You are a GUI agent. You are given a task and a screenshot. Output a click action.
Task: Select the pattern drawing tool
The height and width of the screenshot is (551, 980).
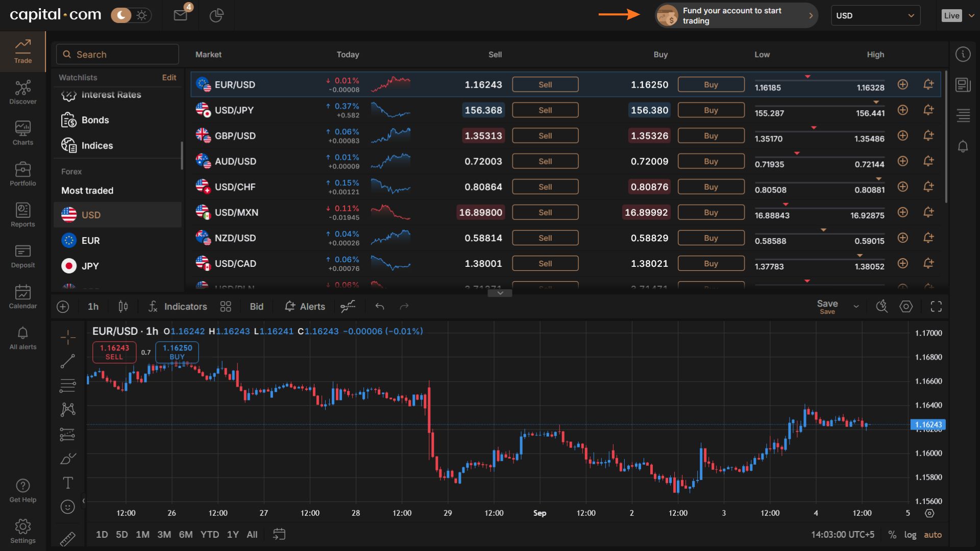68,409
